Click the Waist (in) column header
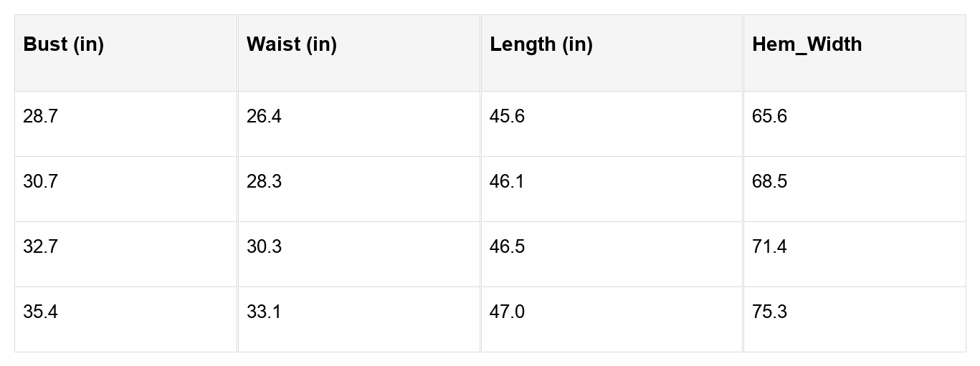 (292, 44)
